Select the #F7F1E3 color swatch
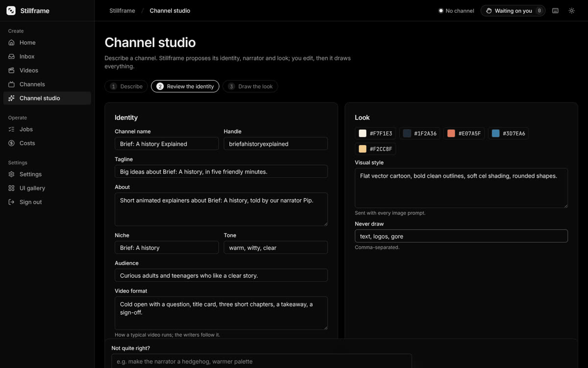 point(375,133)
